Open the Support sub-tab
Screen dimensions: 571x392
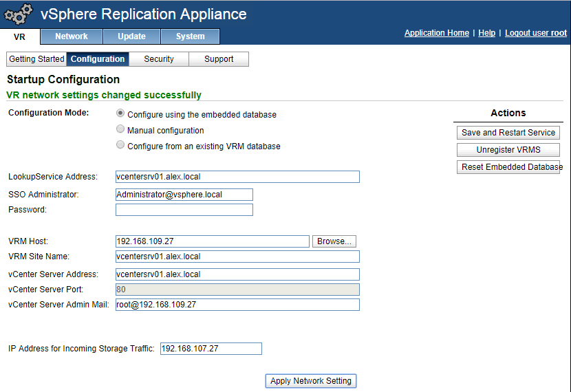click(x=219, y=59)
